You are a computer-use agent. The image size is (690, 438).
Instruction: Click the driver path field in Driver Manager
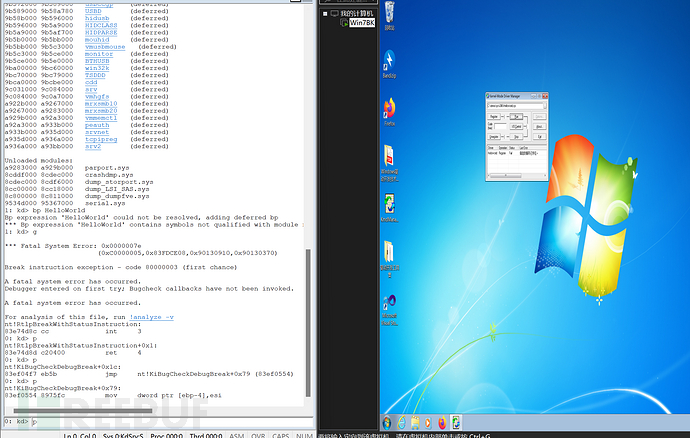click(515, 105)
